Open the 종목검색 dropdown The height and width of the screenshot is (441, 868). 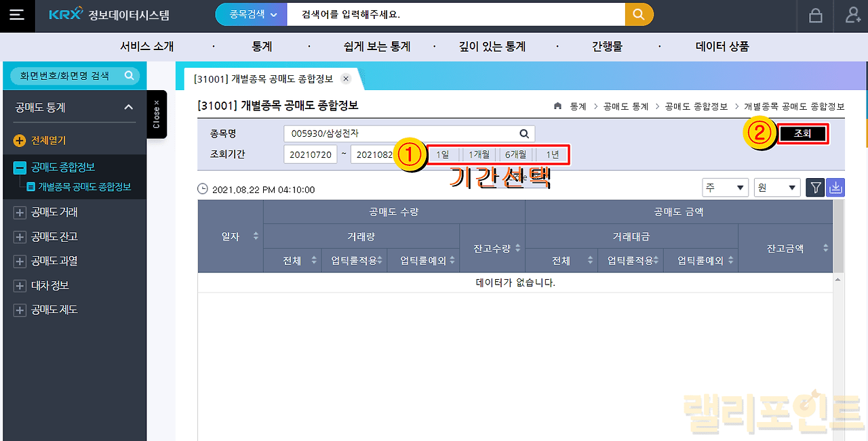(x=250, y=14)
